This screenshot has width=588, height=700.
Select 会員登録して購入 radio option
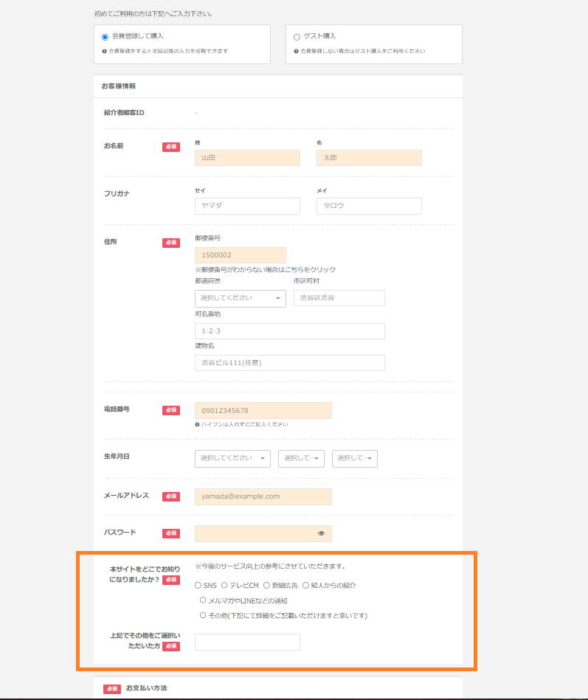click(105, 37)
